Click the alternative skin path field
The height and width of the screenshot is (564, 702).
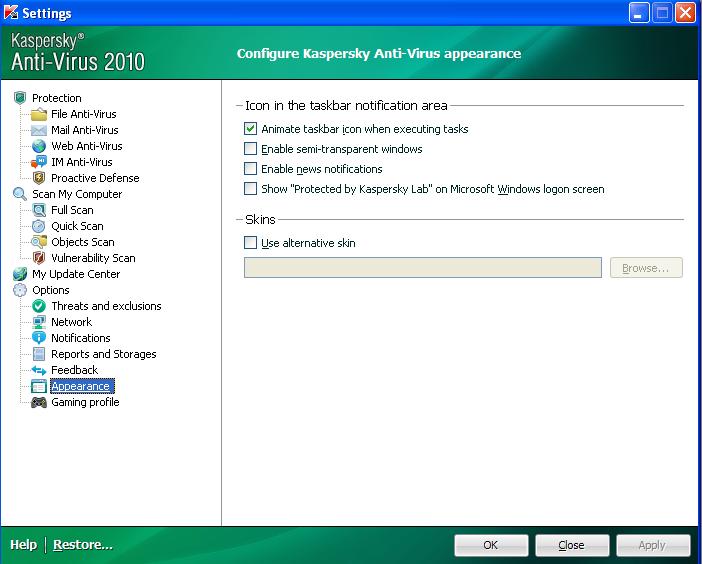tap(423, 268)
